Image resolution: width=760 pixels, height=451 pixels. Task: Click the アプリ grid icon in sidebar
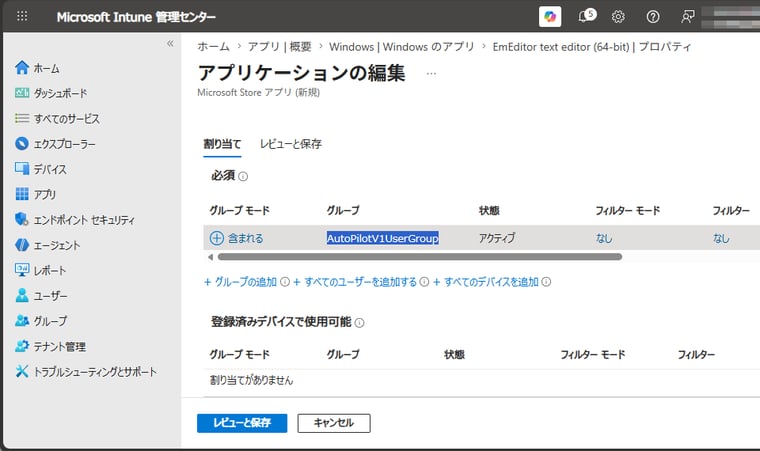tap(22, 194)
